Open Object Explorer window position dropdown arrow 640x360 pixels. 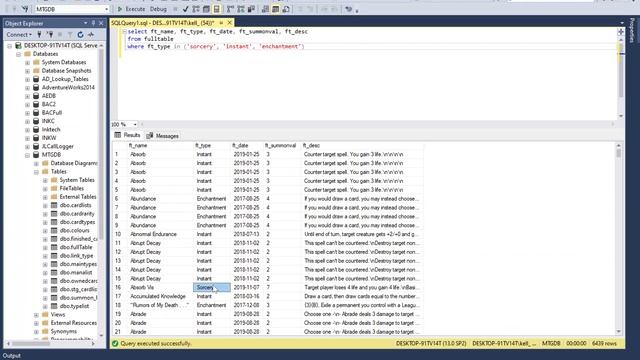click(x=86, y=23)
